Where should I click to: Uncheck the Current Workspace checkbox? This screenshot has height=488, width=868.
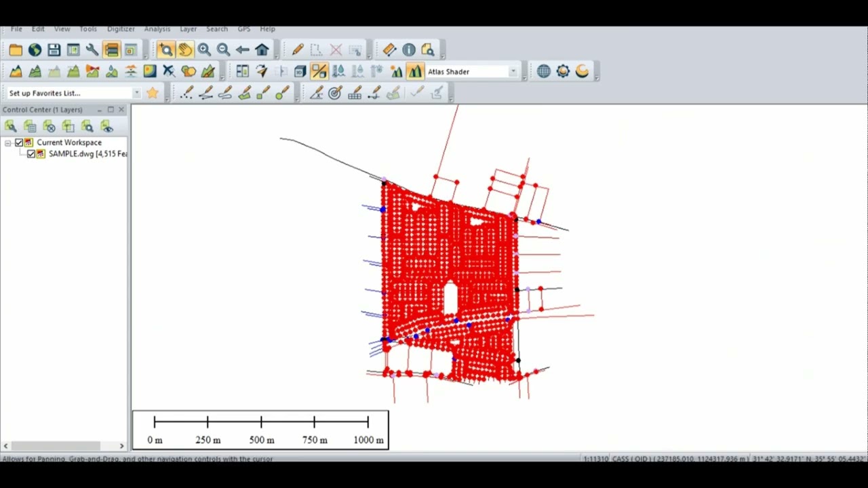[x=19, y=142]
